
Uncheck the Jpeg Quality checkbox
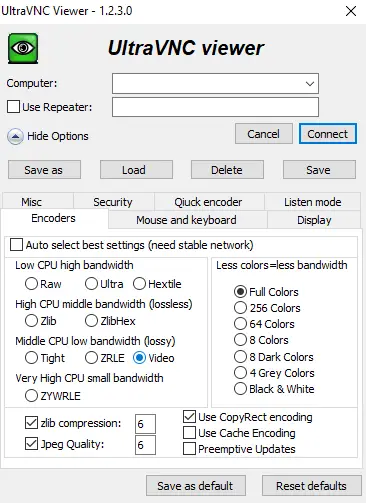click(x=31, y=444)
